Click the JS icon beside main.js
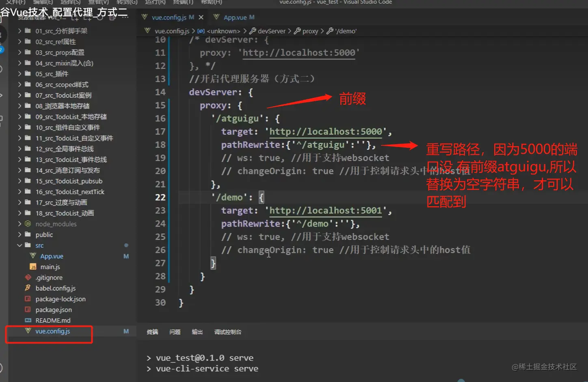The height and width of the screenshot is (382, 588). 33,267
